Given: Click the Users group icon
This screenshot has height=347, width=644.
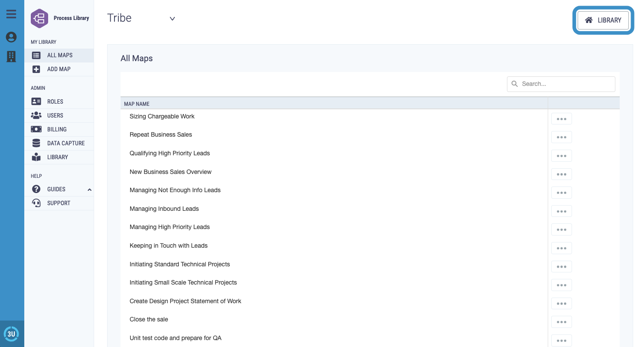Looking at the screenshot, I should click(x=36, y=115).
